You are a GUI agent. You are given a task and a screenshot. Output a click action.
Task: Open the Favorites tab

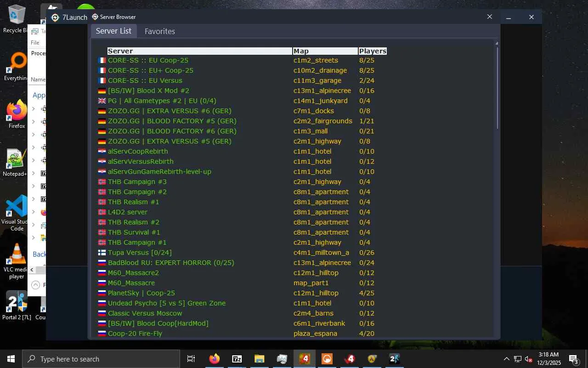tap(160, 31)
